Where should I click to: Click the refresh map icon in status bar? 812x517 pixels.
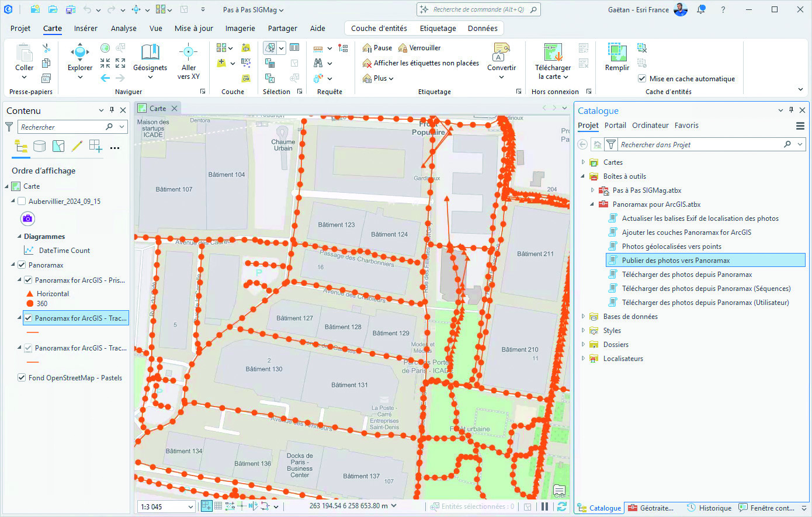[x=562, y=506]
